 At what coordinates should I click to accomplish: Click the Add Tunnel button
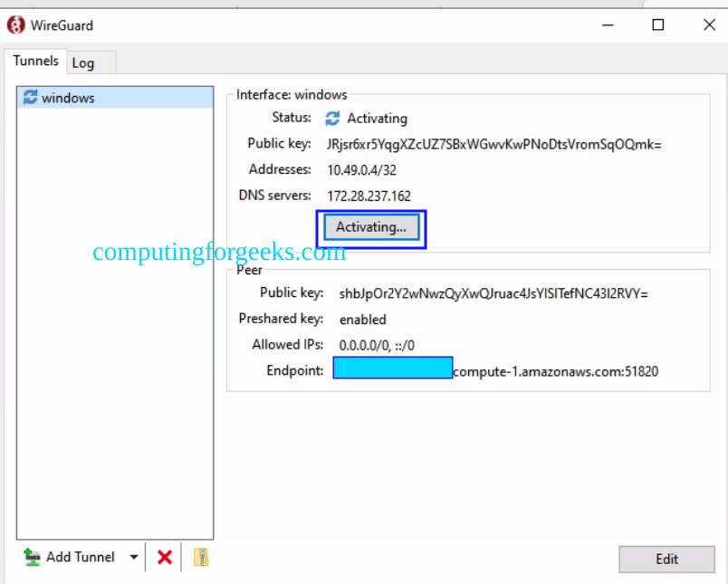[69, 557]
